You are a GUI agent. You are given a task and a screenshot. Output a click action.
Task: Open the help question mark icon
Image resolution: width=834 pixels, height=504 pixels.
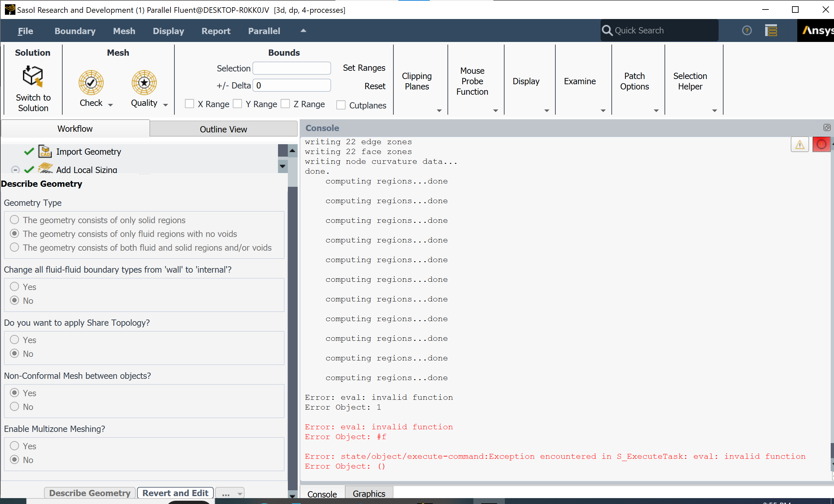coord(747,30)
